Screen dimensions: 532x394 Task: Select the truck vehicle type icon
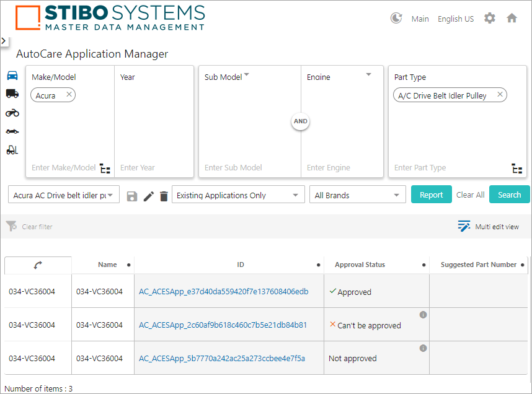tap(12, 94)
